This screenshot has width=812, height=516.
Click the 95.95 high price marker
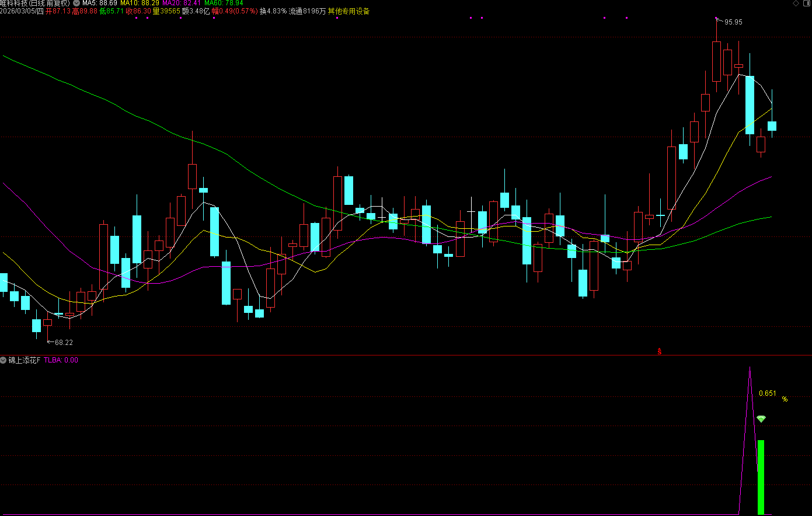(733, 22)
